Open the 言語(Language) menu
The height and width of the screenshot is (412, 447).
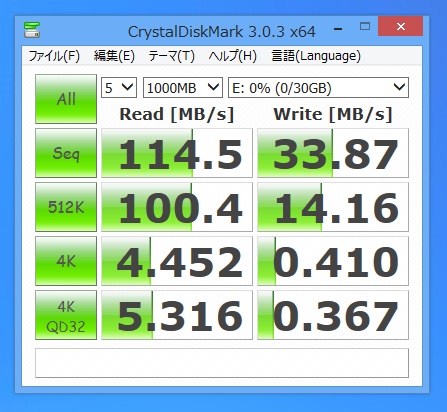(x=316, y=56)
